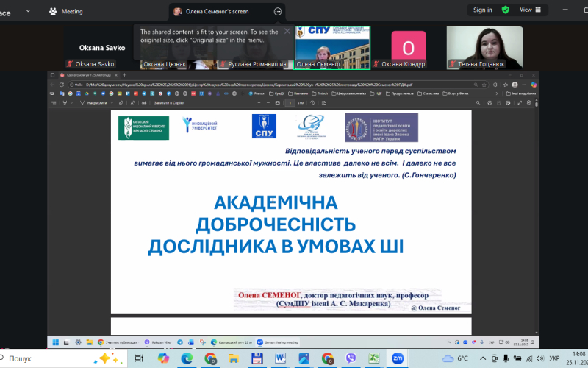588x368 pixels.
Task: Open the View layout menu
Action: 530,10
